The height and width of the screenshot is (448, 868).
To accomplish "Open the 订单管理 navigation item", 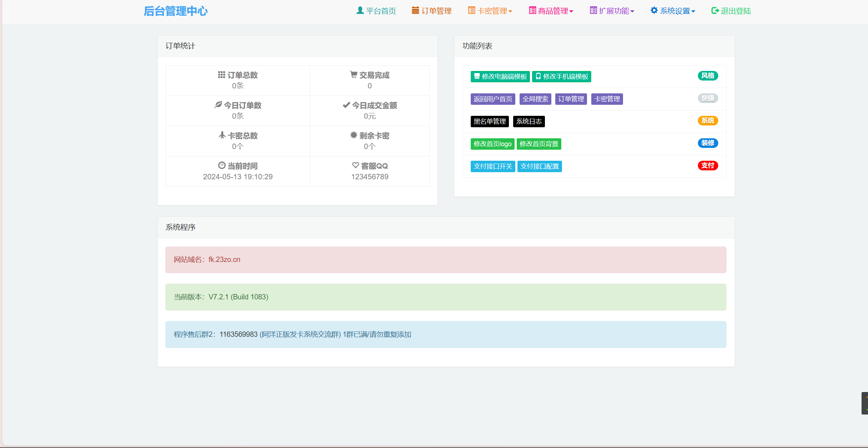I will click(436, 11).
